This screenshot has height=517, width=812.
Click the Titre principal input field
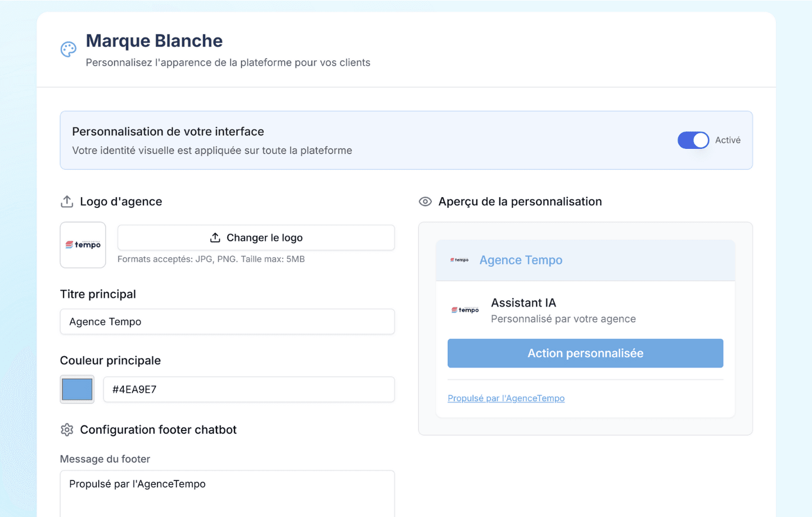[227, 321]
